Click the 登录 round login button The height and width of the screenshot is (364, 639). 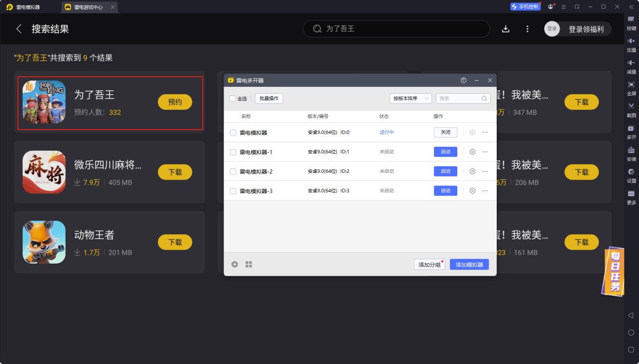[552, 29]
